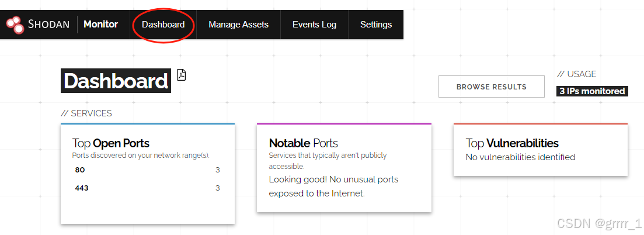Click the Shodan logo icon
Screen dimensions: 644x235
pyautogui.click(x=15, y=25)
